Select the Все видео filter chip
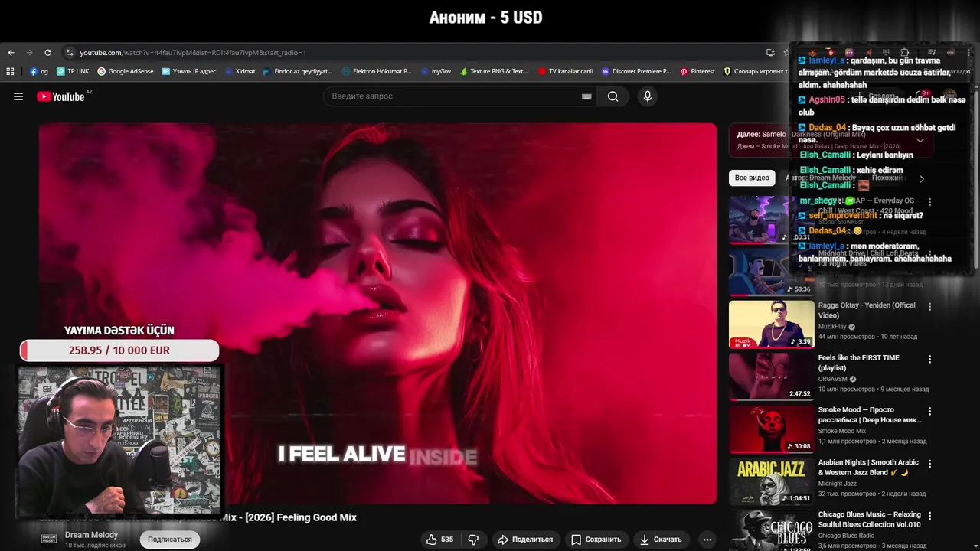 [752, 178]
